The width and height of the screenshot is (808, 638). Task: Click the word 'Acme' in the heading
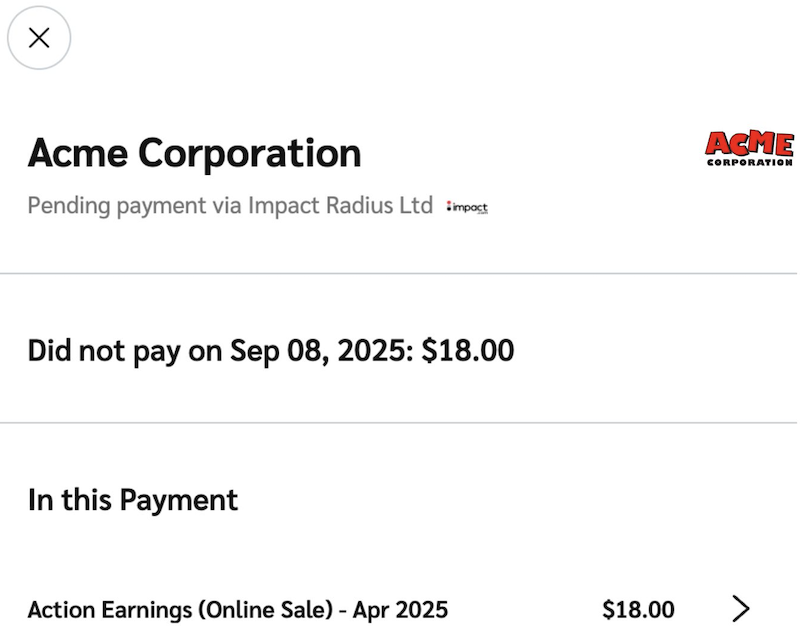[x=78, y=153]
